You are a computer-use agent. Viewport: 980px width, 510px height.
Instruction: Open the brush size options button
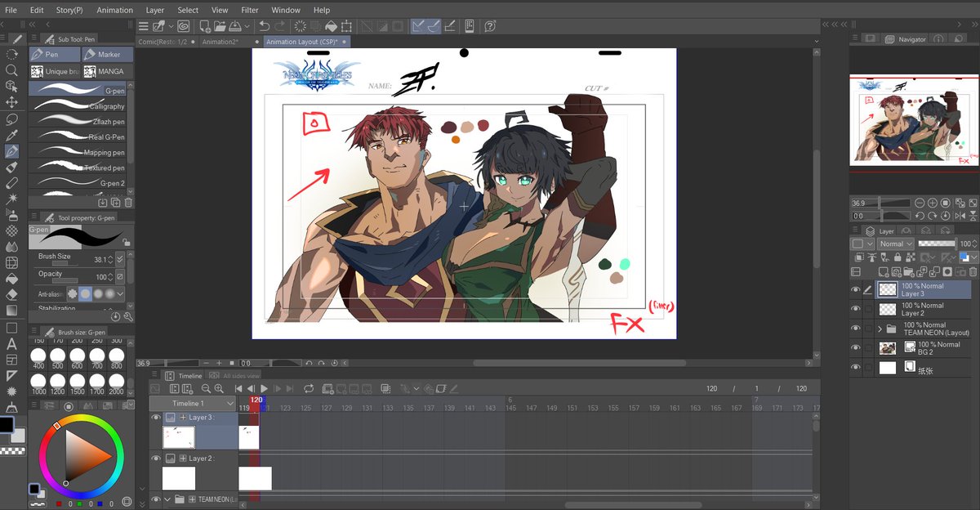tap(121, 258)
